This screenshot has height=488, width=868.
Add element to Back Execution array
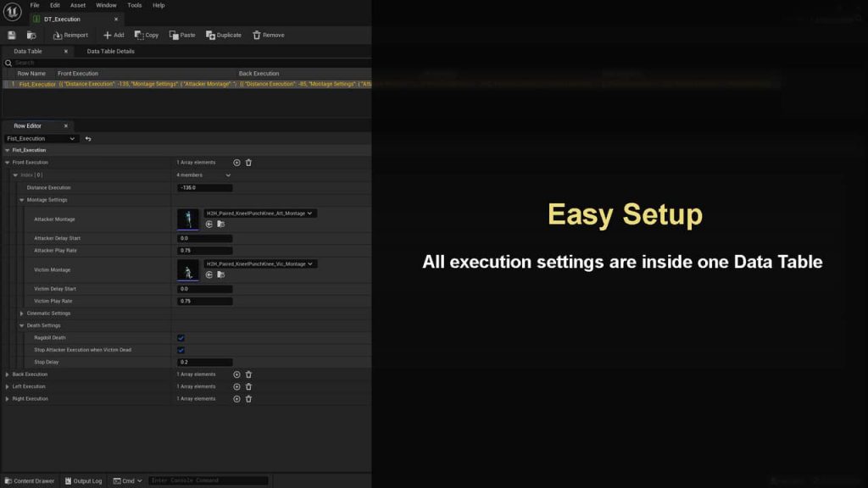(x=237, y=374)
